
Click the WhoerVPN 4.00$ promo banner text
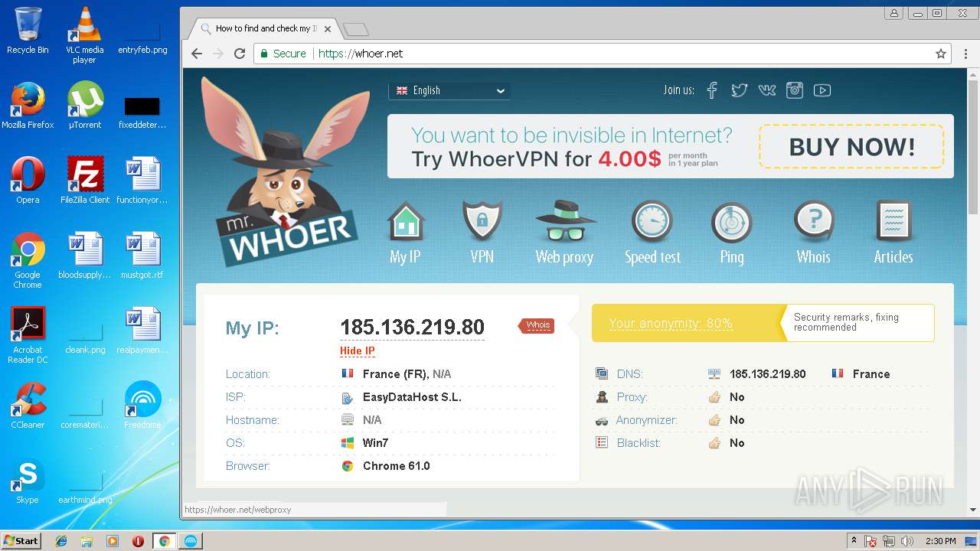pyautogui.click(x=571, y=147)
